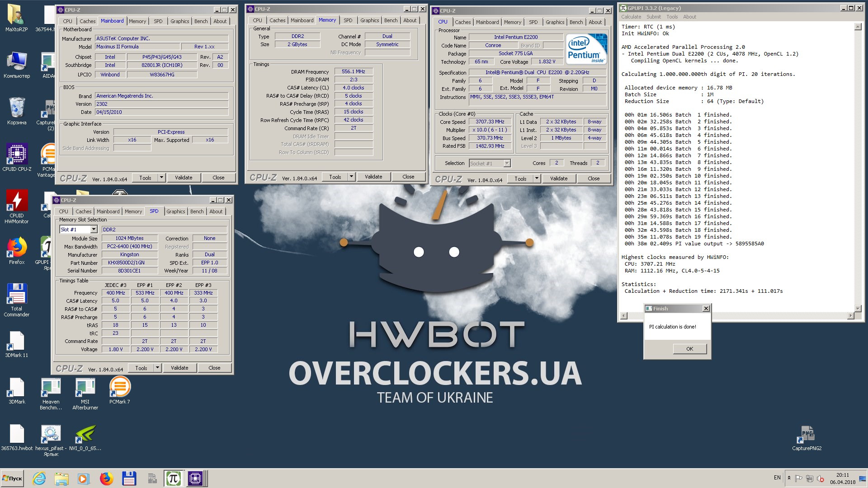Image resolution: width=868 pixels, height=488 pixels.
Task: Show hidden tray icons chevron
Action: point(789,478)
